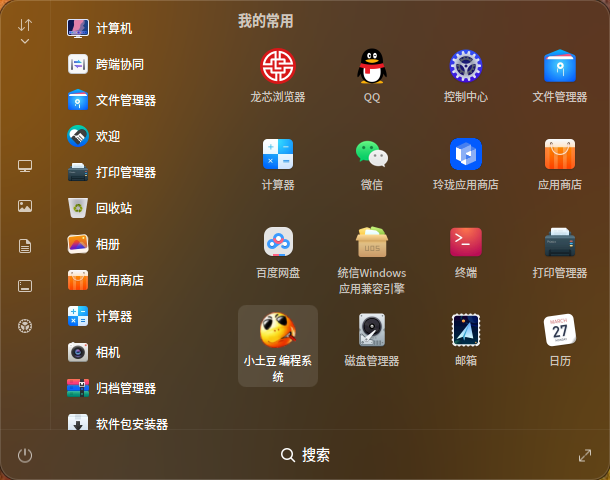Open the control center sidebar icon
This screenshot has height=480, width=610.
[25, 326]
